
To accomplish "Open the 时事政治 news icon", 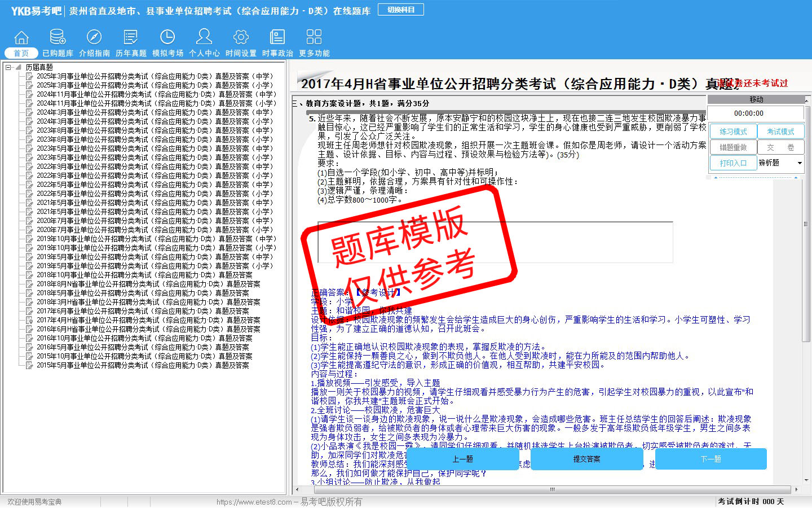I will (277, 38).
